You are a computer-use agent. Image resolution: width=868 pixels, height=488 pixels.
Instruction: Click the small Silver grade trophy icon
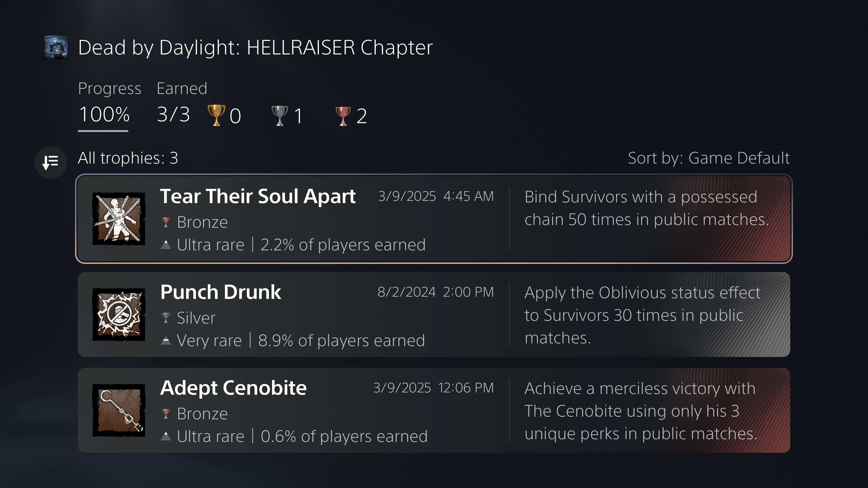[166, 318]
